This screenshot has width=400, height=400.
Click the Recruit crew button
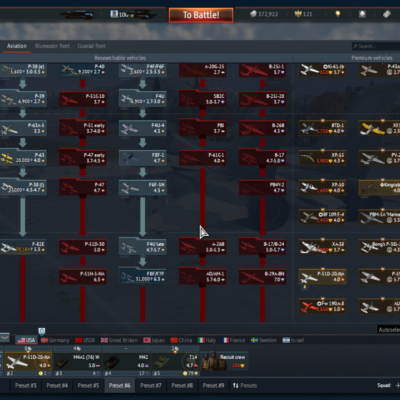[x=225, y=361]
